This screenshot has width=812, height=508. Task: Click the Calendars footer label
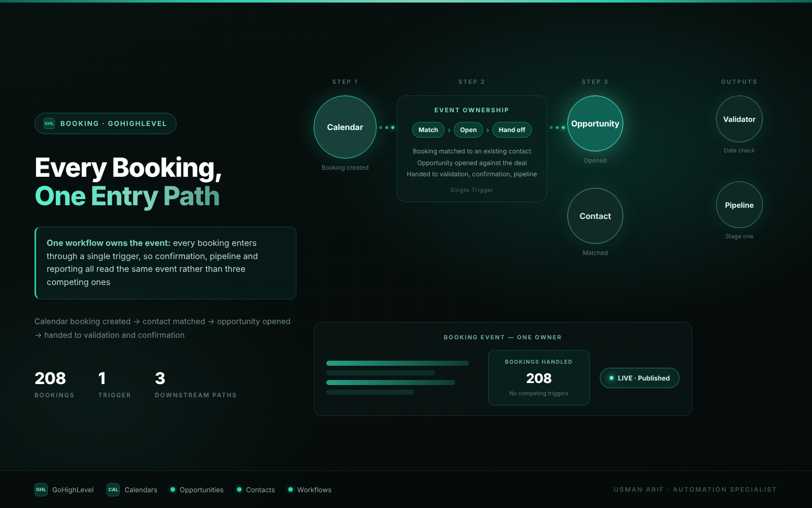(141, 490)
